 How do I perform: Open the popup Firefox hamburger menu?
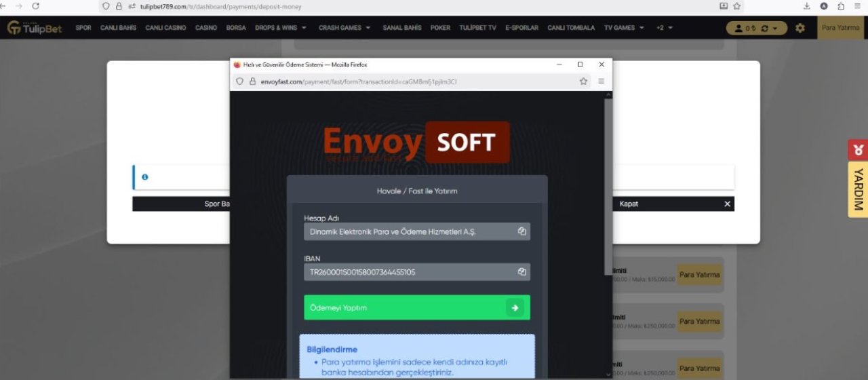click(601, 81)
